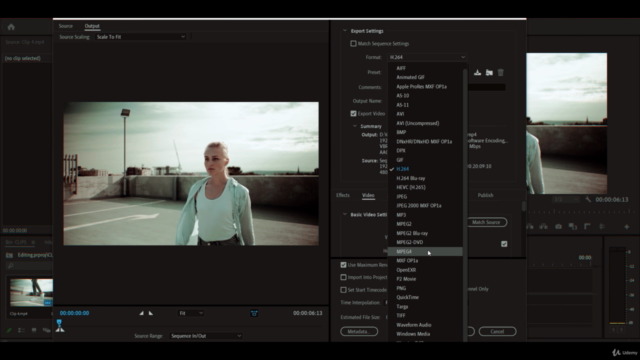Click the Cancel button
Image resolution: width=640 pixels, height=360 pixels.
(x=497, y=331)
